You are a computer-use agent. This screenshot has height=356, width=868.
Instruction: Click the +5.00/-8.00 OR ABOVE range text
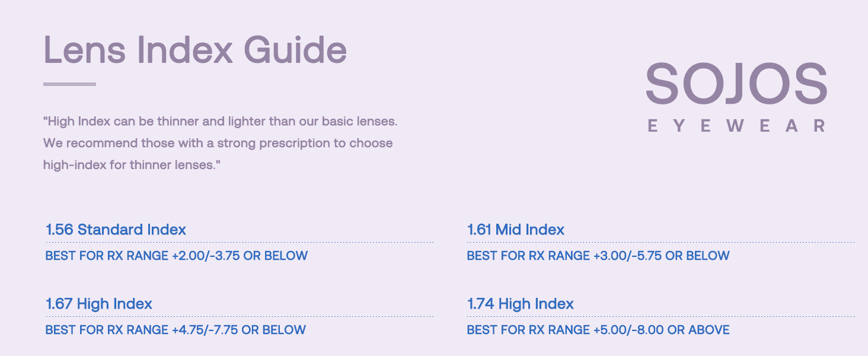(x=661, y=330)
